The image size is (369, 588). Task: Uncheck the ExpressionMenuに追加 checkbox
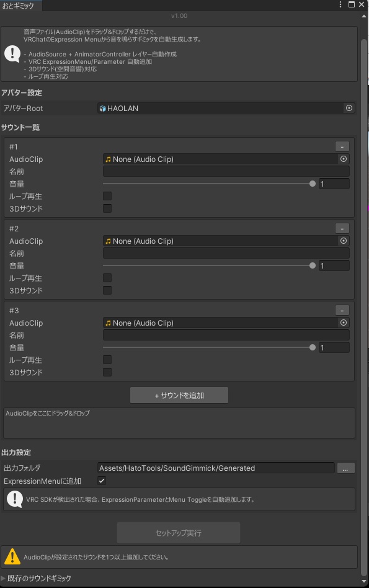point(102,480)
